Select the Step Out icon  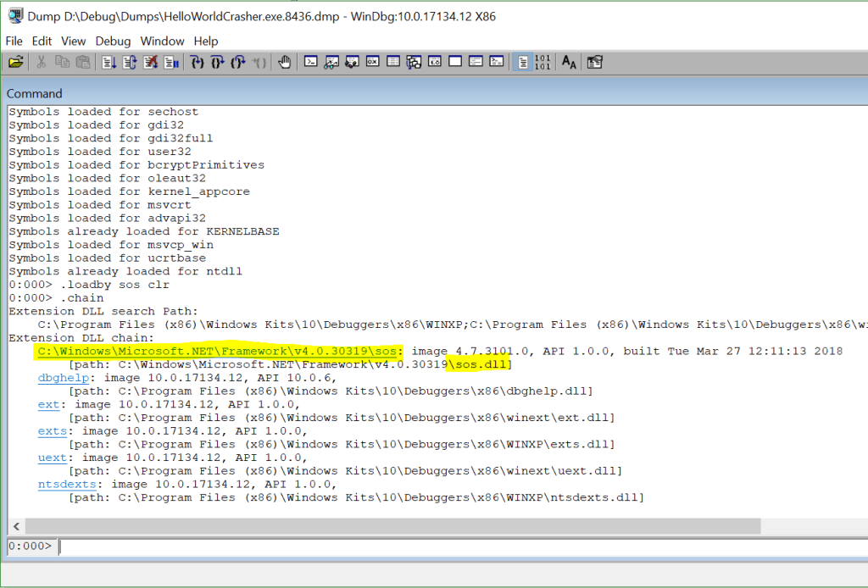click(237, 61)
